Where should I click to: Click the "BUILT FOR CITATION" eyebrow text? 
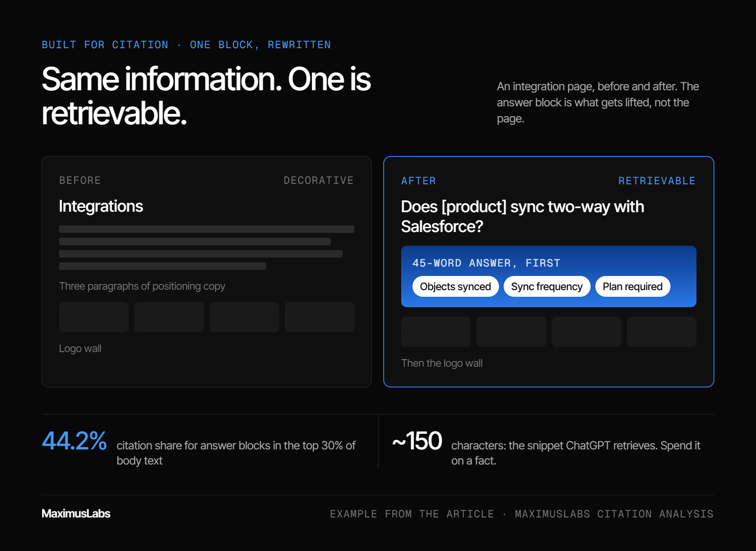tap(105, 45)
